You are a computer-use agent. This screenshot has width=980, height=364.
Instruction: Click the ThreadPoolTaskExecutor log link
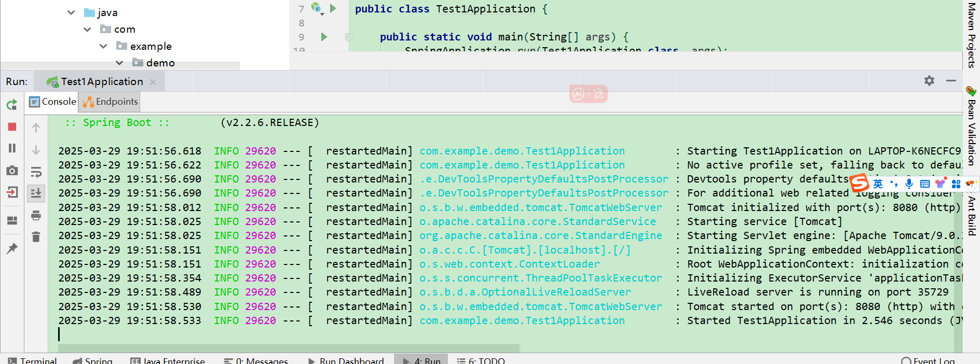541,278
